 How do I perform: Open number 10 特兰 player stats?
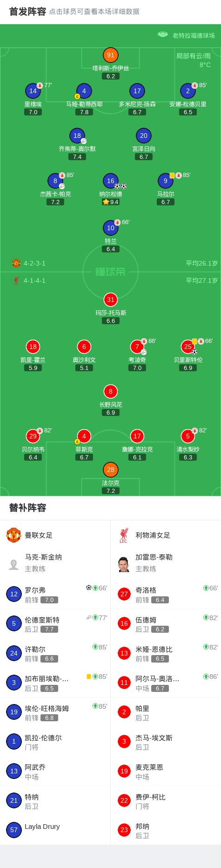pos(110,228)
